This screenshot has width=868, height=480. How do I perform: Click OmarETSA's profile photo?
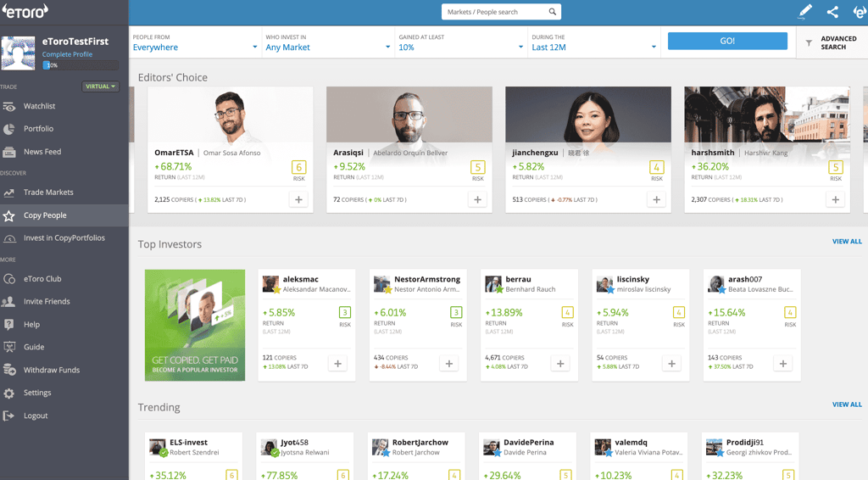pyautogui.click(x=231, y=114)
